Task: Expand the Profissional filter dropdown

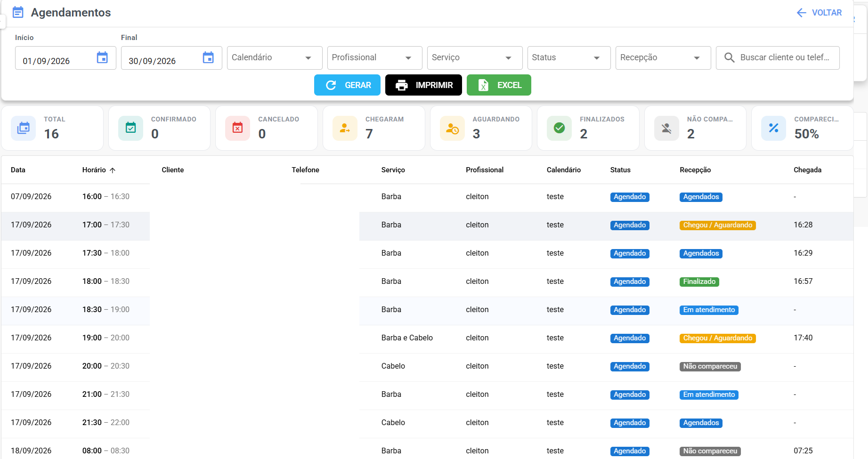Action: coord(374,58)
